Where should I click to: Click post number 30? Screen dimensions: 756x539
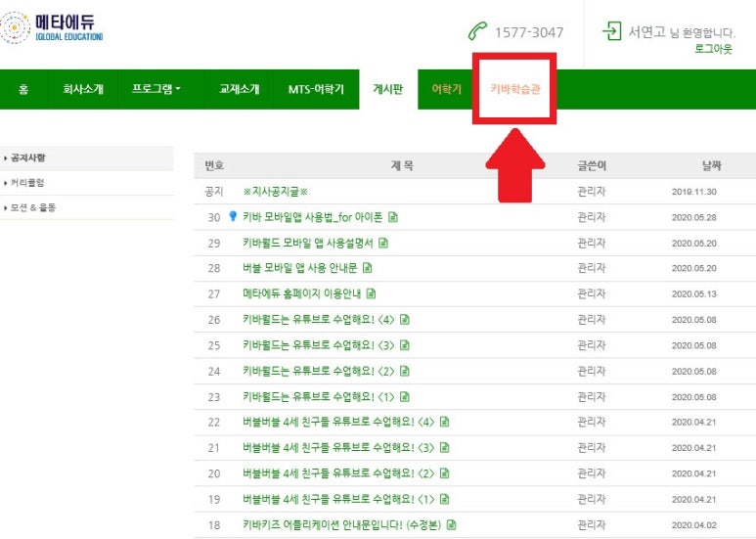point(214,217)
